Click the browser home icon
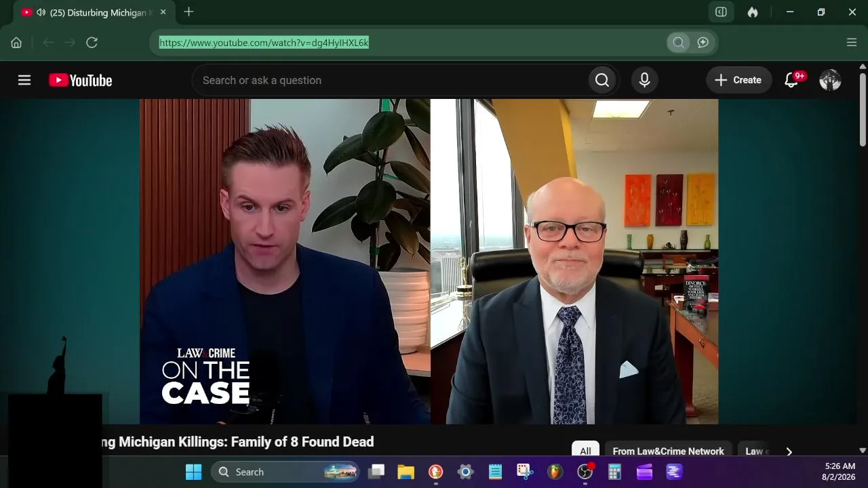This screenshot has width=868, height=488. tap(16, 43)
